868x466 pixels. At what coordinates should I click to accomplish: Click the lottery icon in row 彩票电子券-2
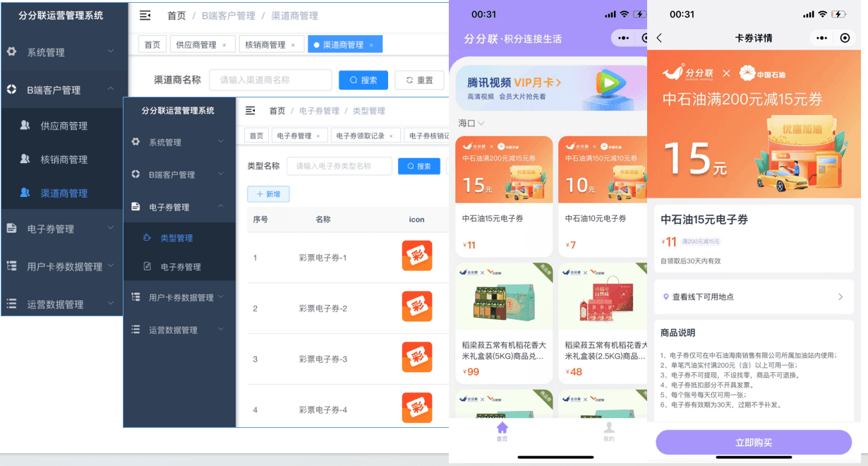pos(416,306)
